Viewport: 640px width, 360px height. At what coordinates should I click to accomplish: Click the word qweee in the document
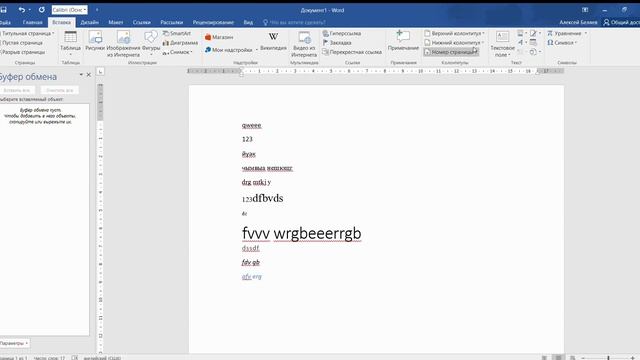[251, 125]
